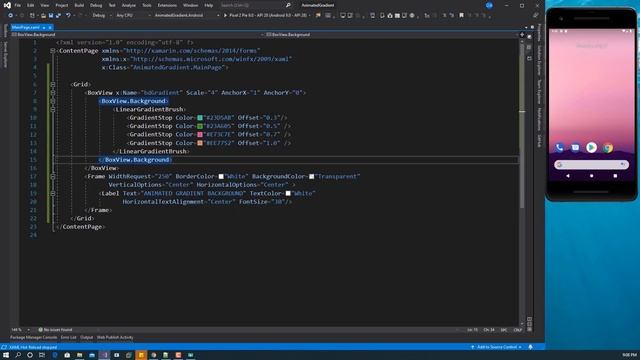Open the Tools menu

[x=147, y=5]
